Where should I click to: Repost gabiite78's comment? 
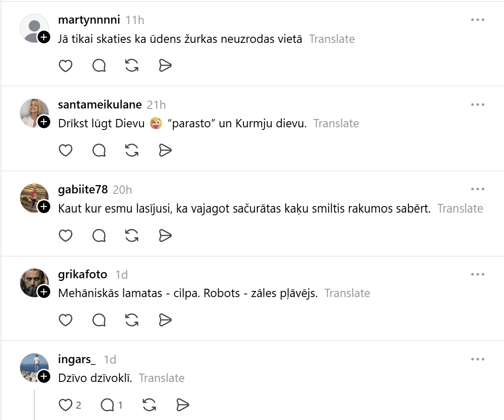(x=132, y=235)
